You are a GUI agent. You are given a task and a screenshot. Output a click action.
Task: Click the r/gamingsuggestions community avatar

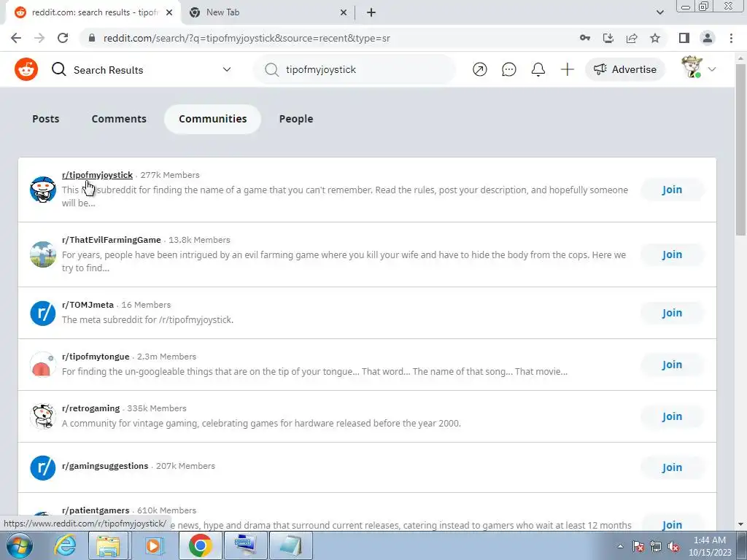(x=43, y=467)
